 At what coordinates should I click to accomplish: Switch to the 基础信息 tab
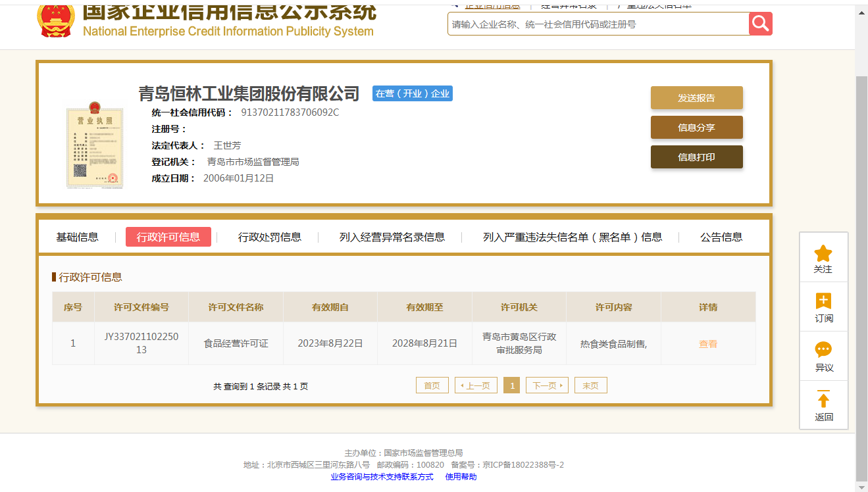click(77, 237)
